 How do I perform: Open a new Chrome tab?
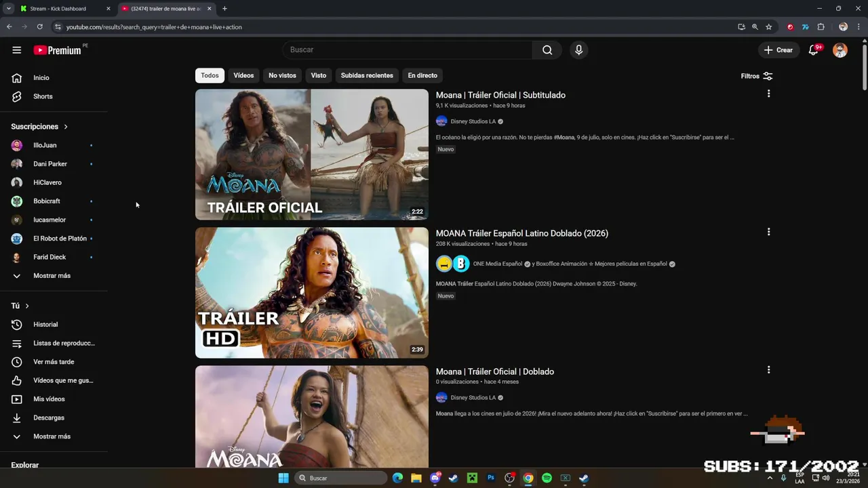coord(224,9)
